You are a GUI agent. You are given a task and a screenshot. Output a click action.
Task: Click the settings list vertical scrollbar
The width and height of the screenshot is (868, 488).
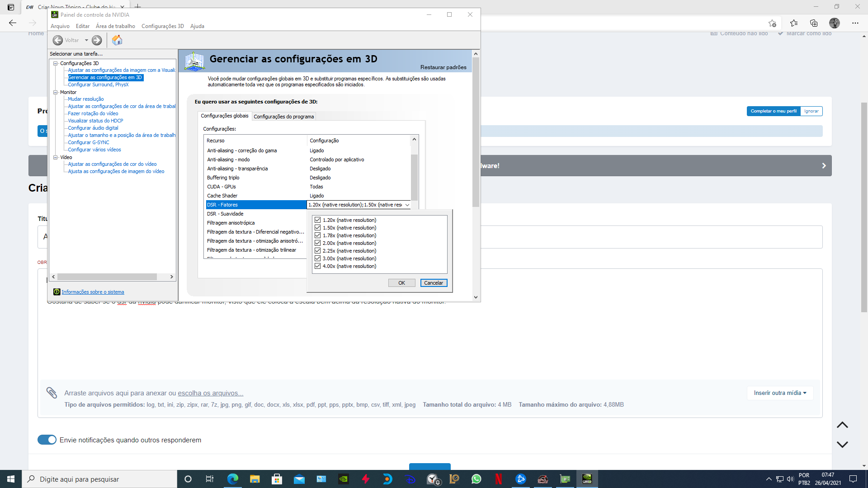(414, 178)
